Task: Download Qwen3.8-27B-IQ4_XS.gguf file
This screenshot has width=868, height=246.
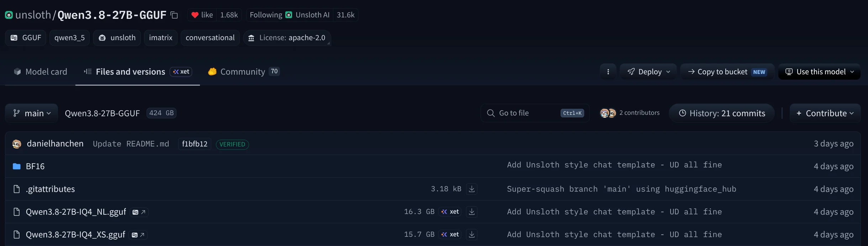Action: pos(472,234)
